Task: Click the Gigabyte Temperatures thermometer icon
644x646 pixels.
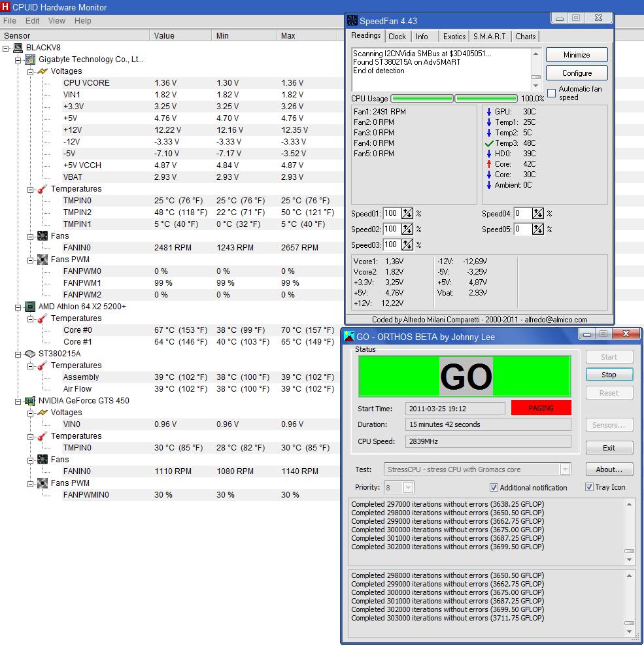Action: (x=42, y=189)
